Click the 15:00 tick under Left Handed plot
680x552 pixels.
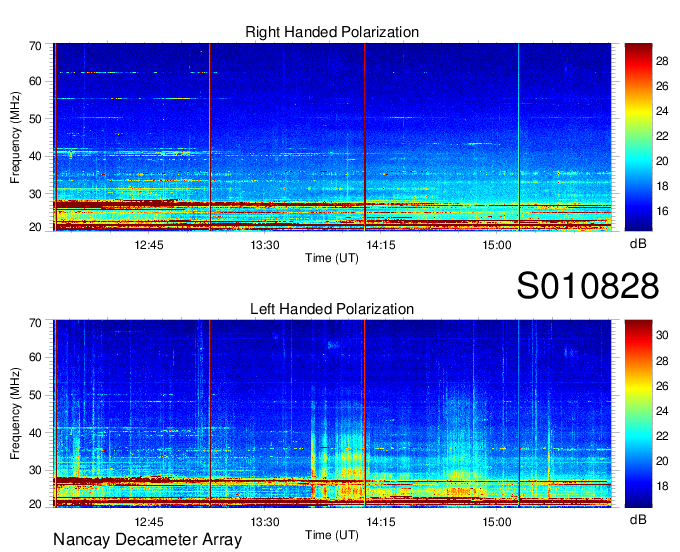tap(497, 522)
